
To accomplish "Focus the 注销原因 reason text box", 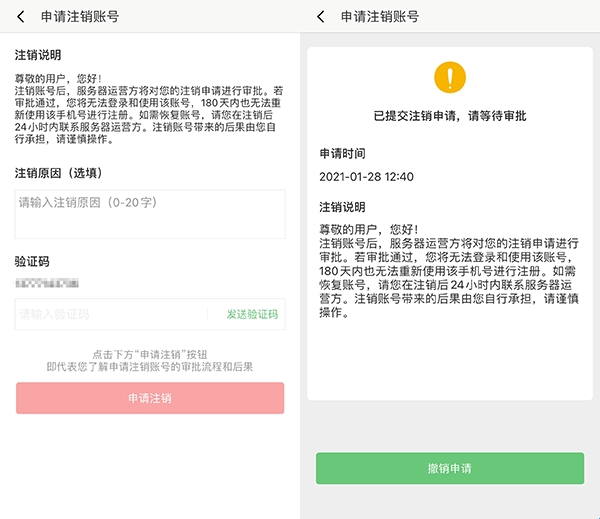I will 150,214.
